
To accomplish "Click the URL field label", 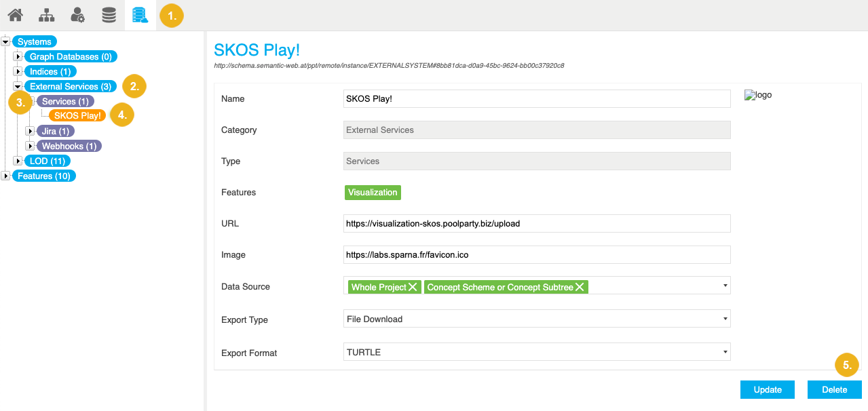I will click(230, 224).
